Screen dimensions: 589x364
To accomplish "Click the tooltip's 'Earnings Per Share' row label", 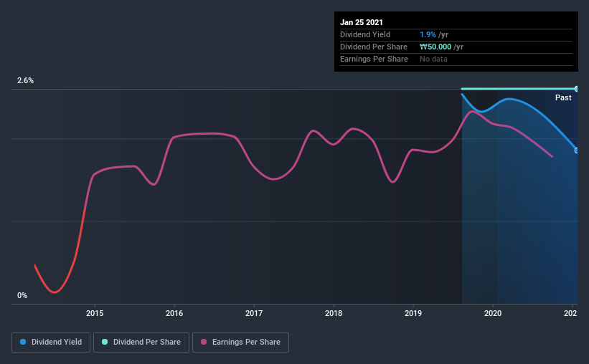I will (374, 59).
